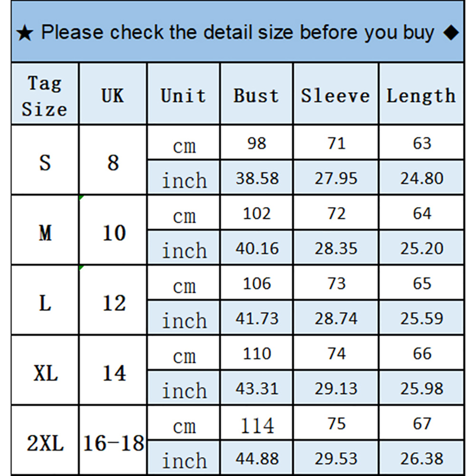This screenshot has width=476, height=476.
Task: Select the 72 cm sleeve value
Action: coord(336,214)
